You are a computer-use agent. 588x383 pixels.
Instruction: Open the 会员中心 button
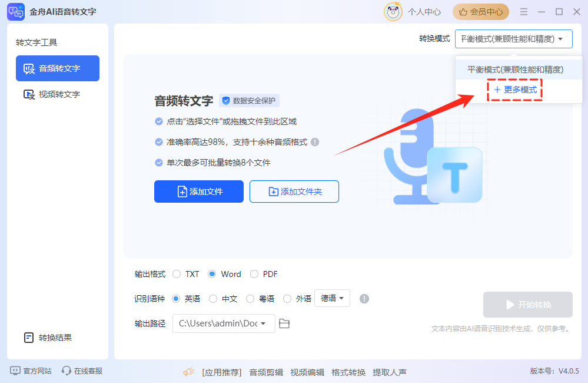(x=481, y=12)
